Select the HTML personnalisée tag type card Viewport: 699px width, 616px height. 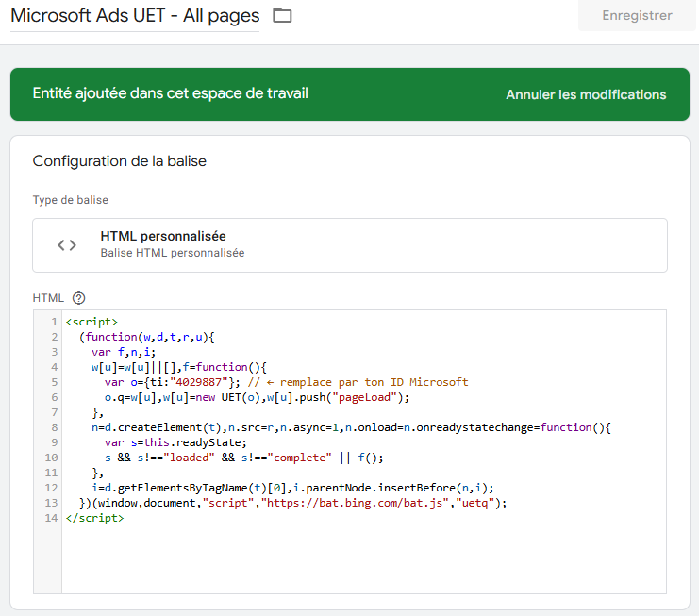tap(350, 245)
